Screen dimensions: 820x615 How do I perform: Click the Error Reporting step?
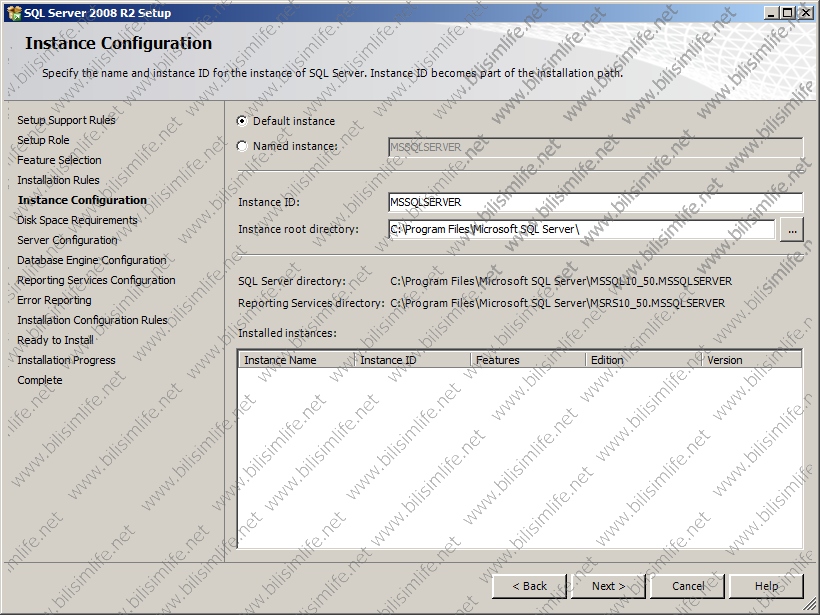[x=54, y=300]
